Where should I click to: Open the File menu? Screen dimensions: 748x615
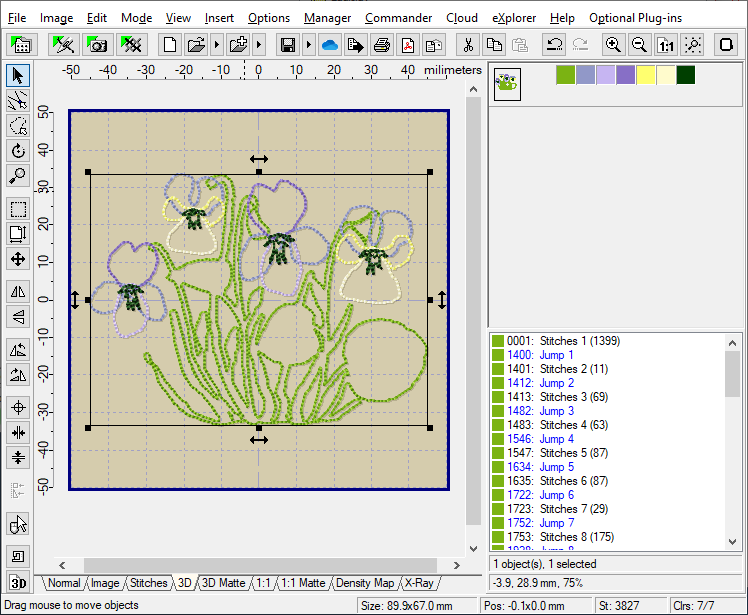17,18
